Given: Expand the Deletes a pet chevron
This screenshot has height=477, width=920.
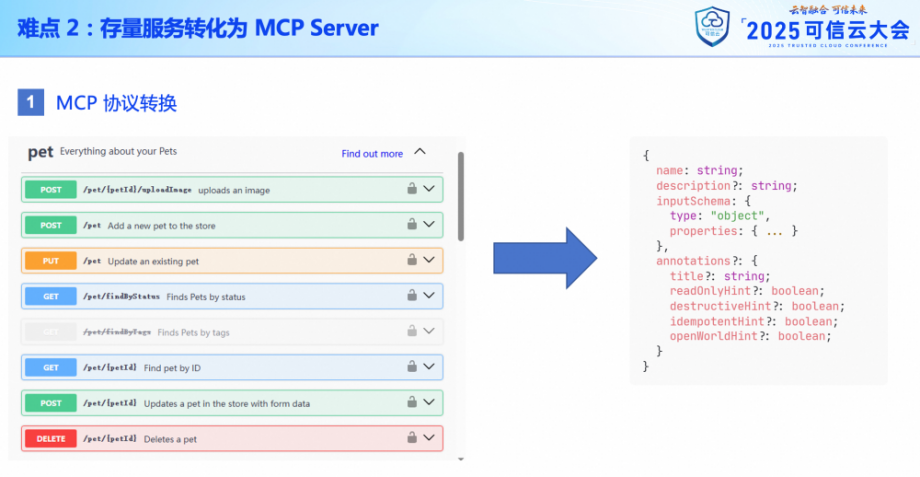Looking at the screenshot, I should coord(429,438).
